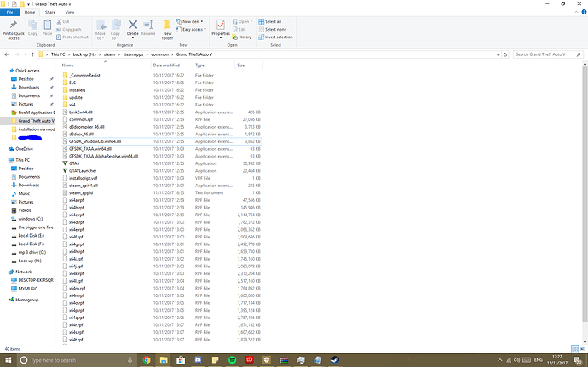Open the Move to dropdown
The height and width of the screenshot is (367, 588).
(x=101, y=30)
